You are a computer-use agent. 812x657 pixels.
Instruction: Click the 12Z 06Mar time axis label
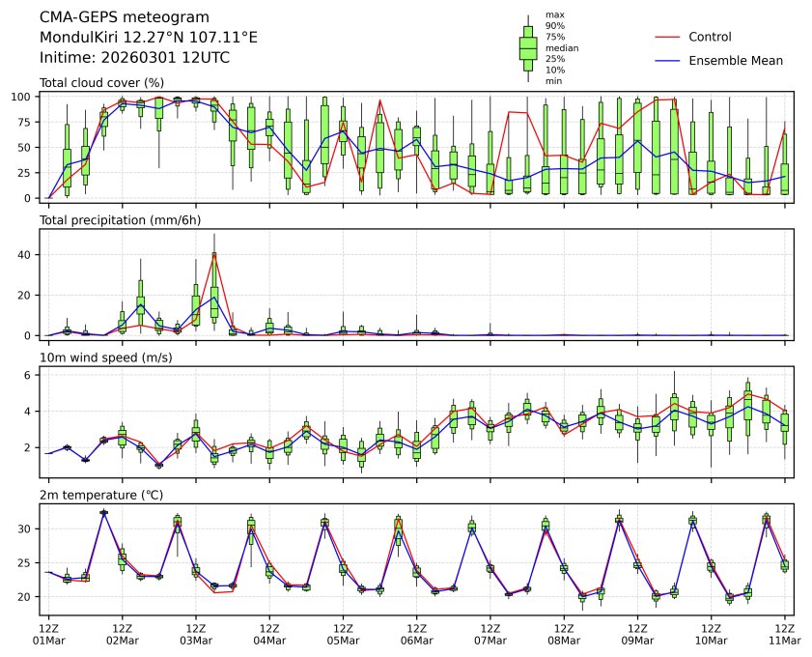click(416, 633)
